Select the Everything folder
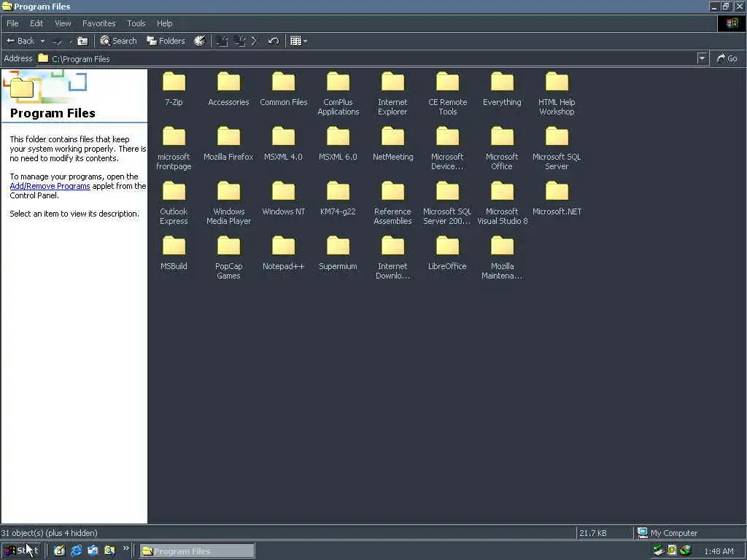This screenshot has width=747, height=560. coord(502,88)
